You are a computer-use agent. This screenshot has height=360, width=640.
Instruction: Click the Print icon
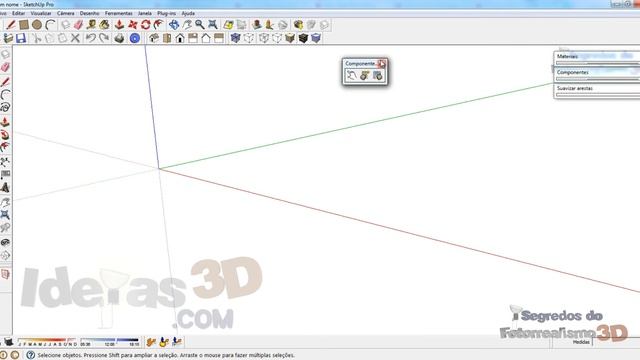[119, 38]
